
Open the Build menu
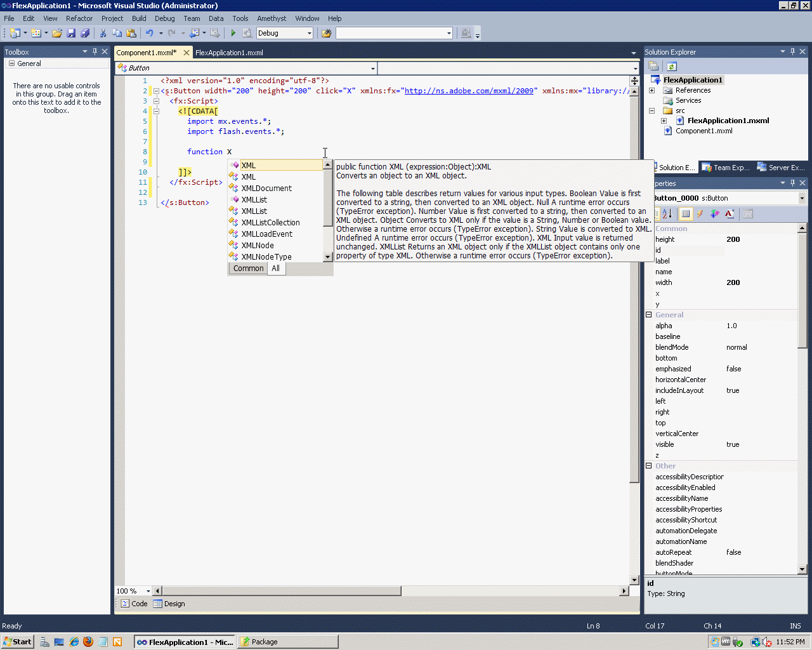[x=139, y=18]
